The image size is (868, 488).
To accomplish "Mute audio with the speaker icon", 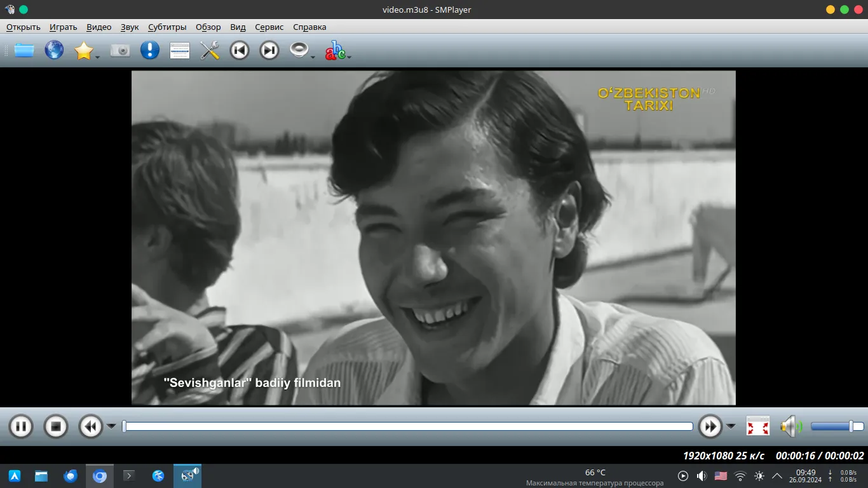I will pos(792,426).
